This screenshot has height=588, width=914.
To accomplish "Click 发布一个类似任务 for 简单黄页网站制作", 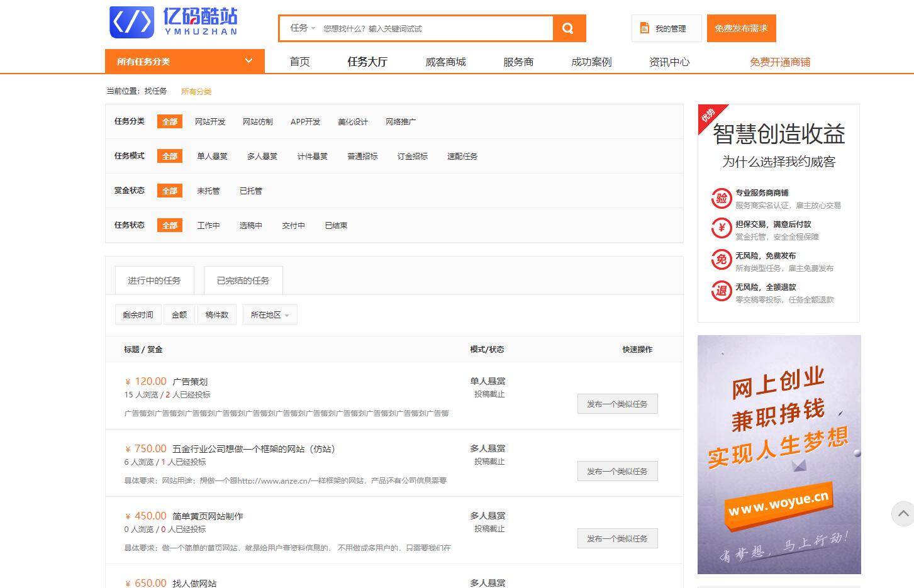I will 617,538.
